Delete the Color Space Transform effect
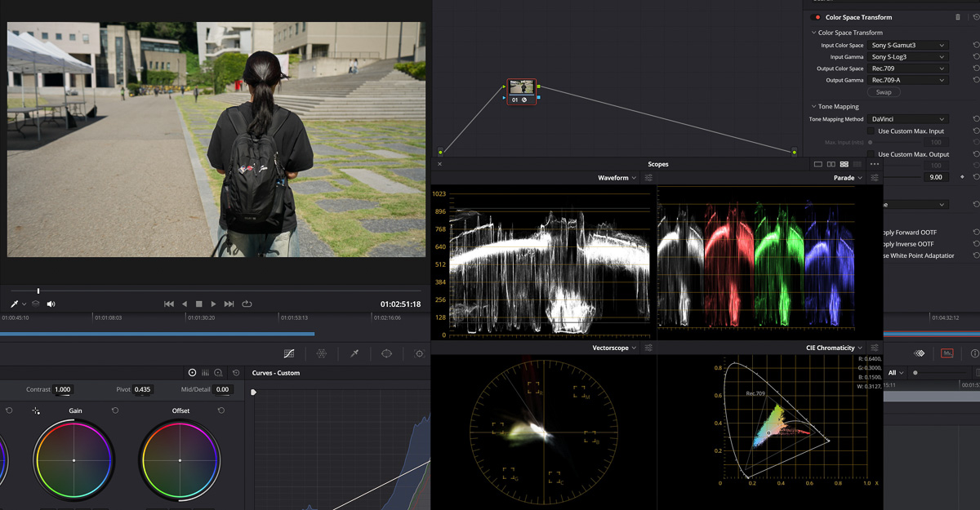The image size is (980, 510). pos(958,17)
